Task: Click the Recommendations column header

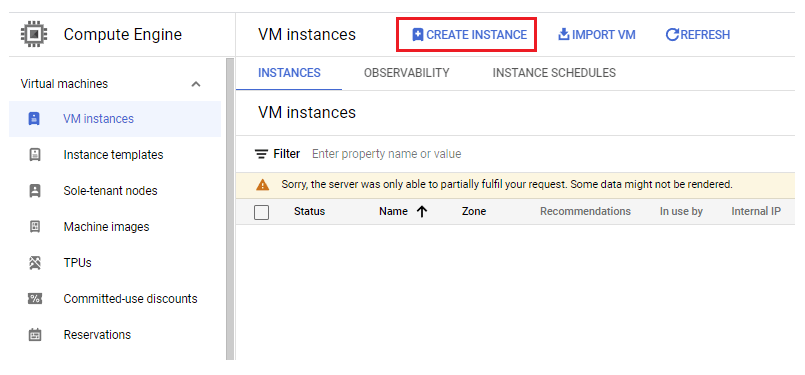Action: [585, 211]
